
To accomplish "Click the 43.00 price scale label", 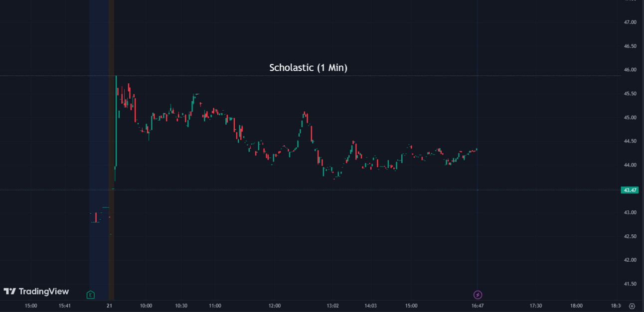I will point(630,213).
